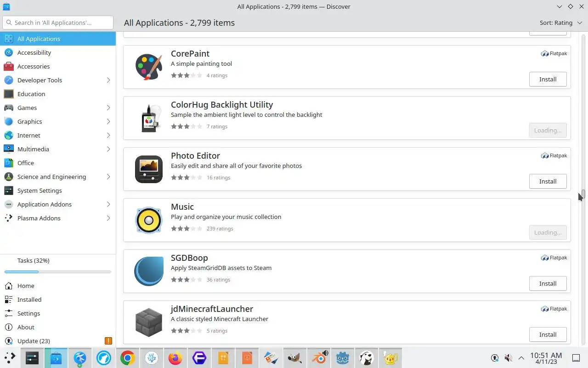The height and width of the screenshot is (368, 588).
Task: Expand the Internet category
Action: pyautogui.click(x=108, y=135)
